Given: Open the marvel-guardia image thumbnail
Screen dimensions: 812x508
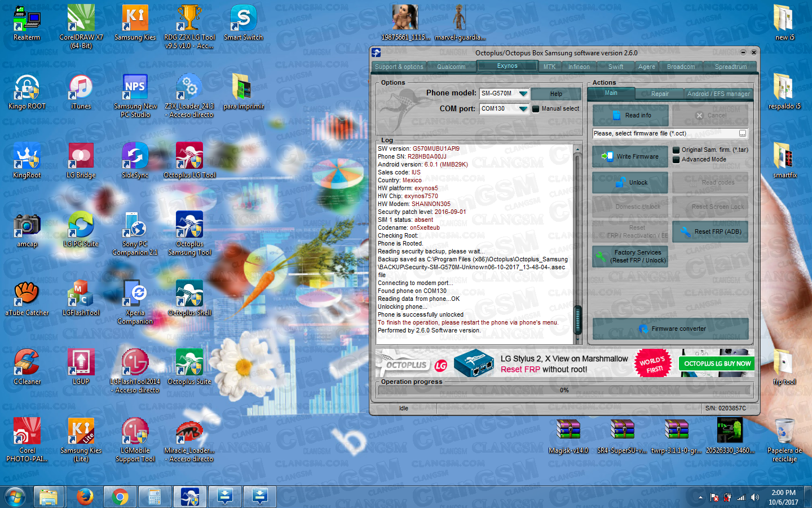Looking at the screenshot, I should point(460,23).
